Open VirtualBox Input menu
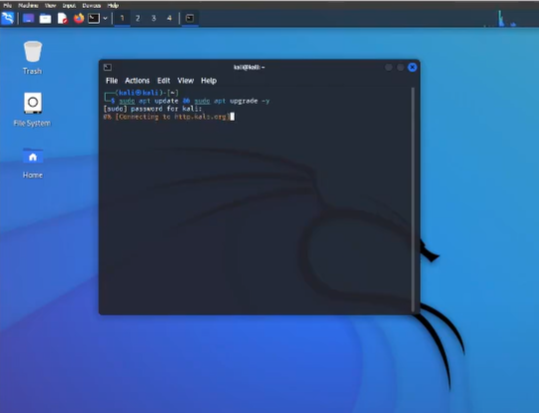The width and height of the screenshot is (539, 413). 69,6
